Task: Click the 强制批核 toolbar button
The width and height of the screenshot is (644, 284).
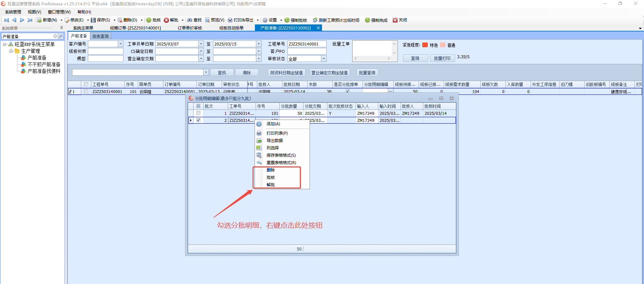Action: coord(296,20)
